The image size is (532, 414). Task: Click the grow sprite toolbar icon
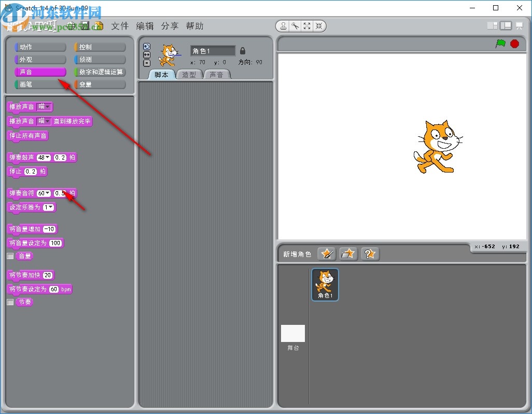point(307,25)
